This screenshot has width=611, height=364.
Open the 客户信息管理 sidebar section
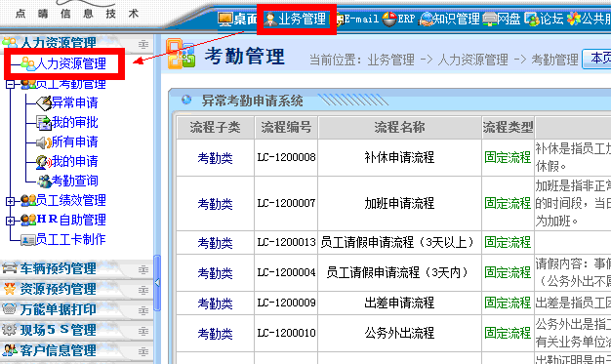[x=58, y=350]
